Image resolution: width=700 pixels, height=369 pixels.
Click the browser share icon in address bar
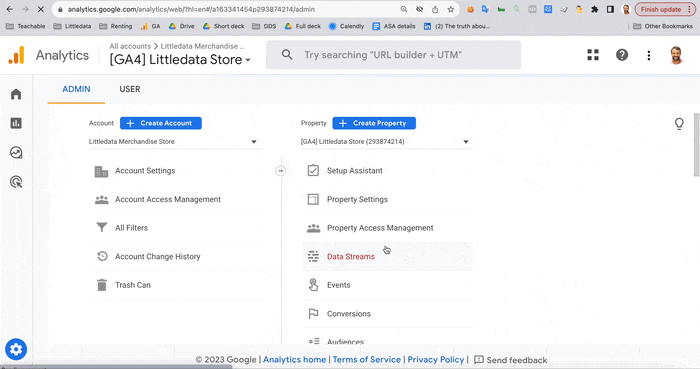pyautogui.click(x=435, y=9)
